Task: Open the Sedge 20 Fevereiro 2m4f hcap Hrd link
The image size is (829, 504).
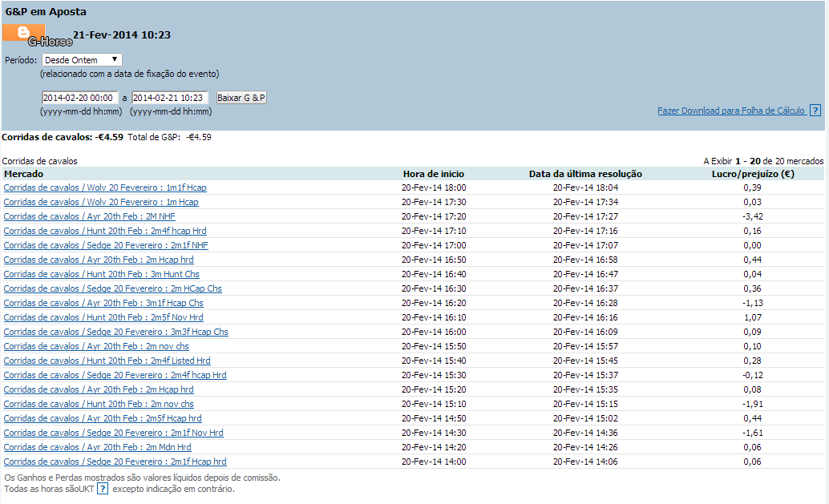Action: tap(115, 375)
